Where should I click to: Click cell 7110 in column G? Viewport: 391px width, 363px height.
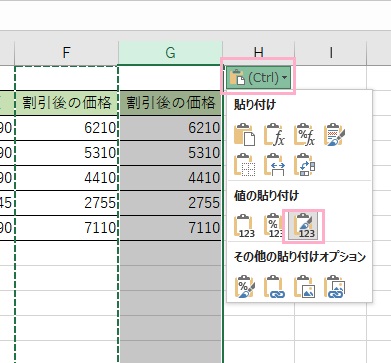coord(170,228)
